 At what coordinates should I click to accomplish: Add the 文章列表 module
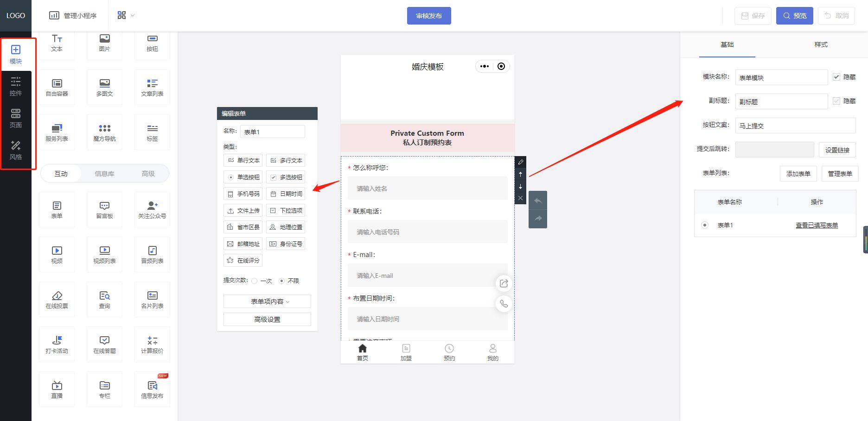[152, 88]
